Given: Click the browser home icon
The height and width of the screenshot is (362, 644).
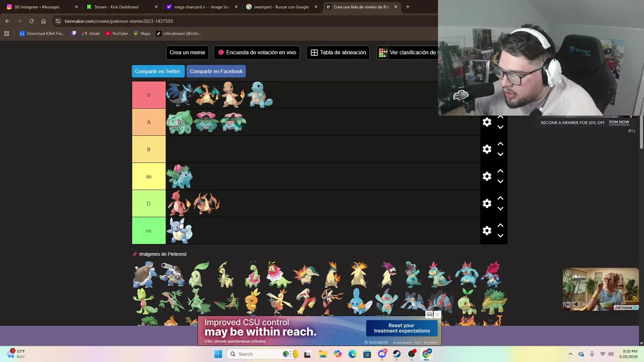Looking at the screenshot, I should (x=44, y=21).
